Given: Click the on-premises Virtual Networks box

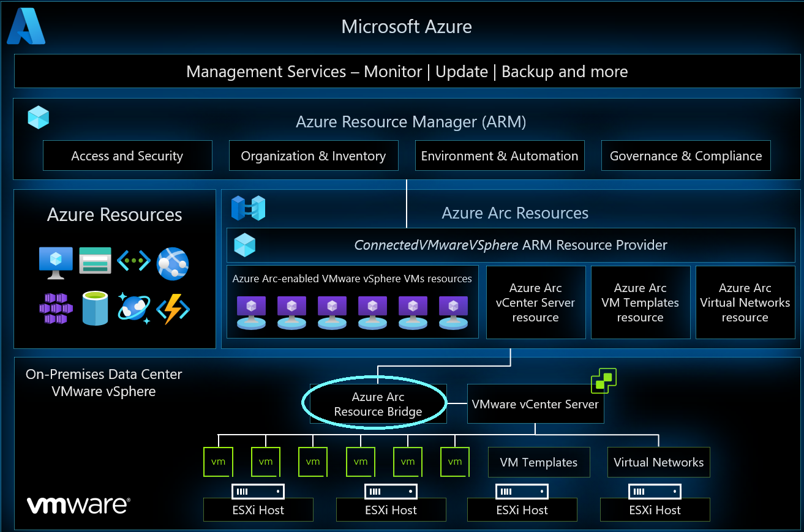Looking at the screenshot, I should pos(659,462).
